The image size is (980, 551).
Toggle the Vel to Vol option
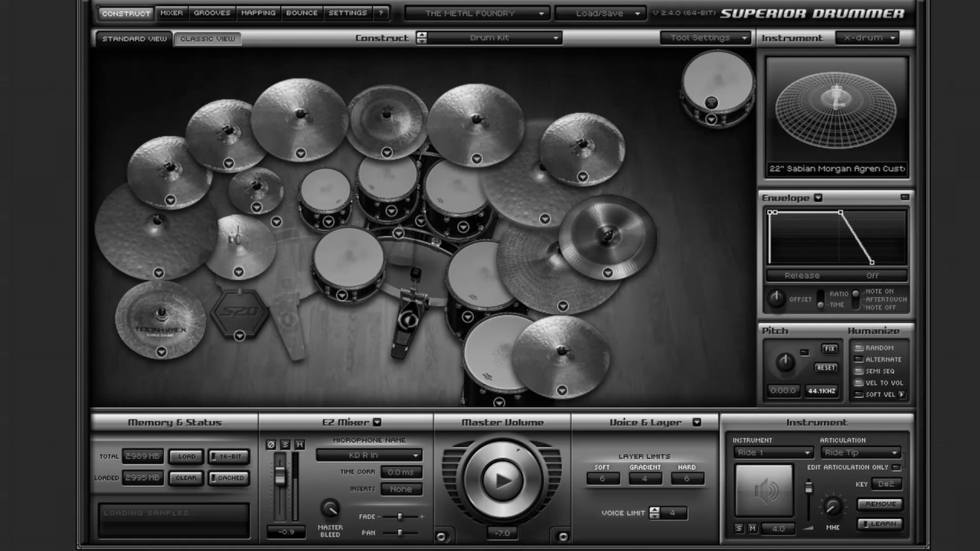tap(859, 383)
